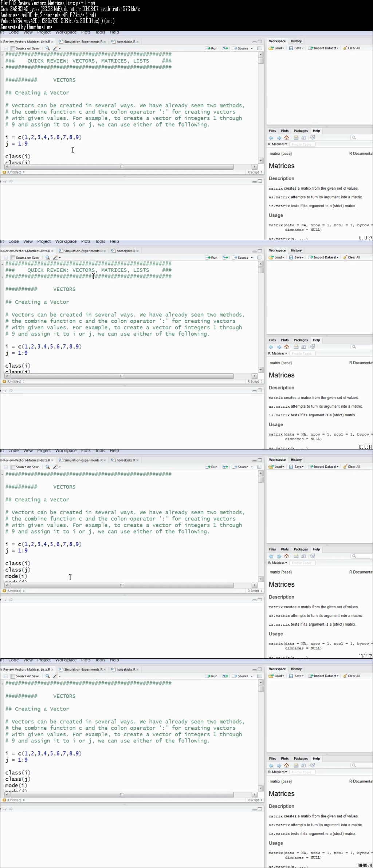This screenshot has height=868, width=373.
Task: Open the R: Matrices topic dropdown in 00:01:37 frame
Action: [278, 144]
